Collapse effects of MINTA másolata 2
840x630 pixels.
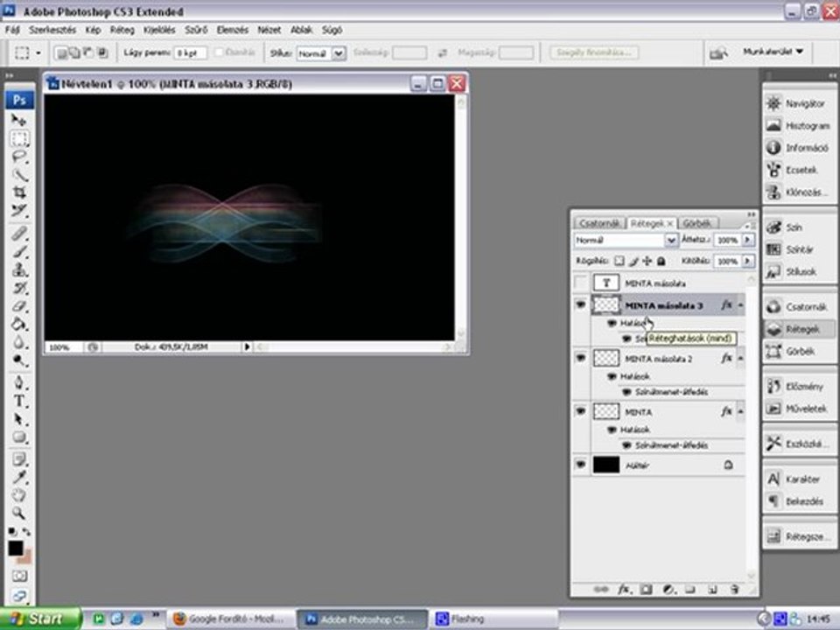point(740,358)
